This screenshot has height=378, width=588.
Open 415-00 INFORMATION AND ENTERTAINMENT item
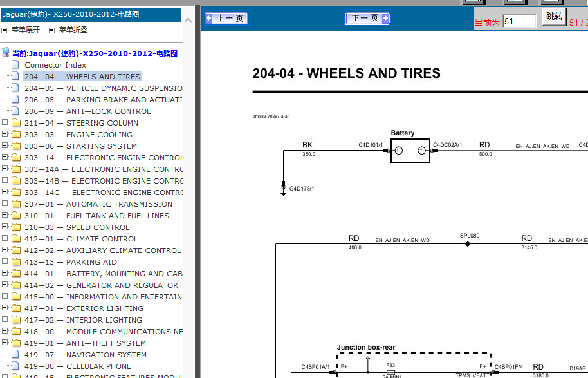coord(104,297)
